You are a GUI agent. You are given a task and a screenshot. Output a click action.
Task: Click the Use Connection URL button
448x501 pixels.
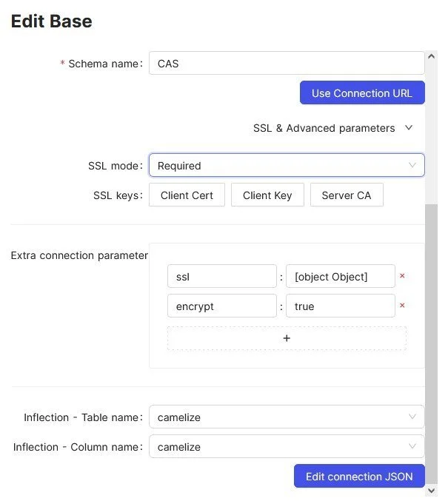coord(361,93)
